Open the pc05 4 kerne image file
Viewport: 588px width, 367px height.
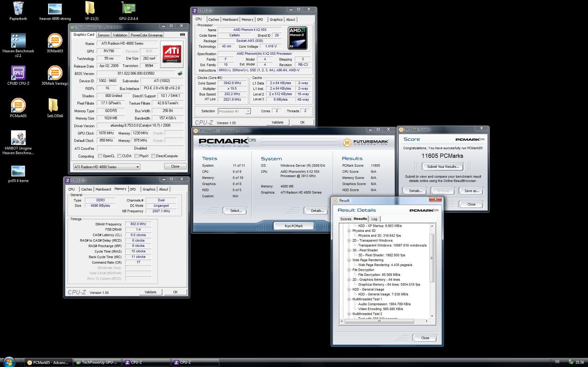(x=18, y=174)
